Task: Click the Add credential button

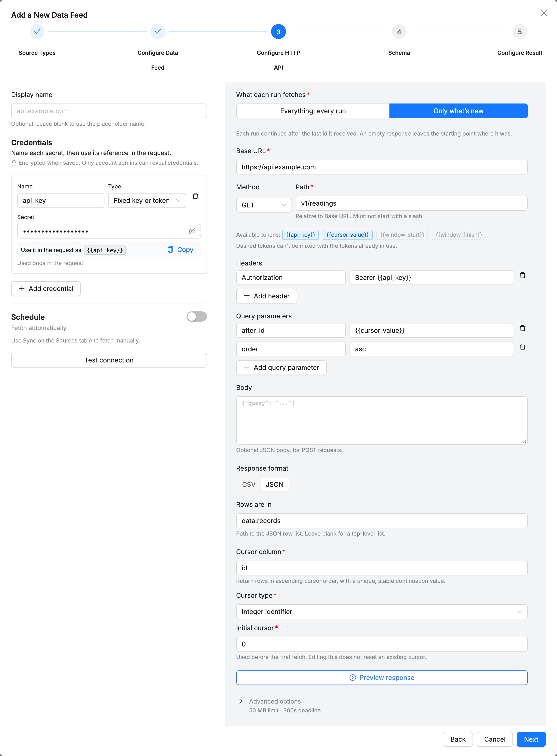Action: click(x=46, y=288)
